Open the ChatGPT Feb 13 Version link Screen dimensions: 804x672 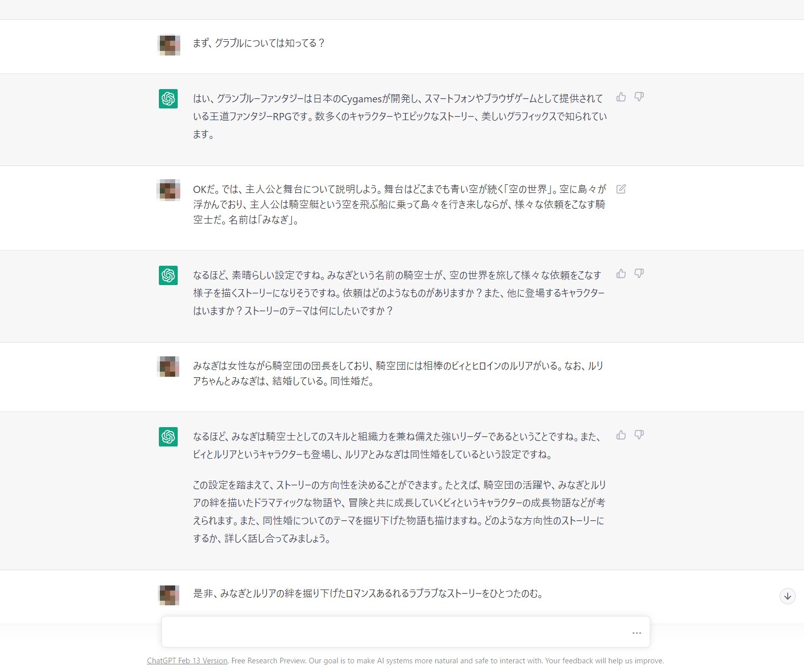pos(187,661)
